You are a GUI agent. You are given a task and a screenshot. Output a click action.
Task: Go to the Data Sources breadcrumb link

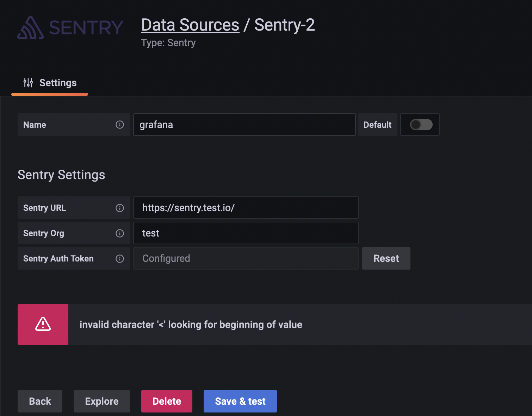click(x=190, y=25)
